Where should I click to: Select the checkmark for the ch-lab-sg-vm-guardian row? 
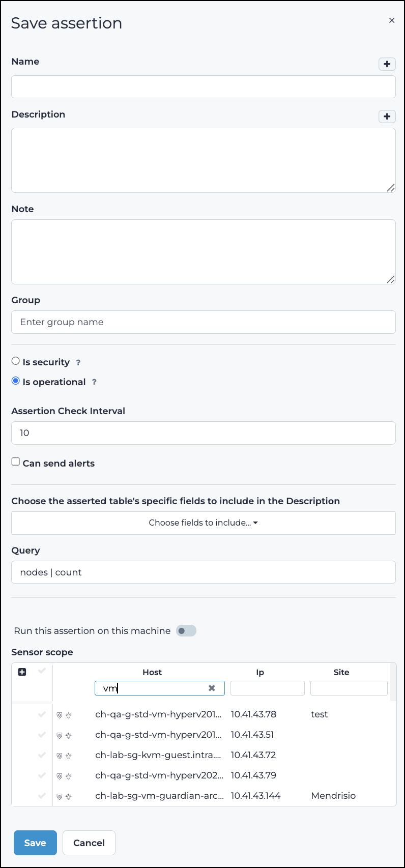point(41,796)
